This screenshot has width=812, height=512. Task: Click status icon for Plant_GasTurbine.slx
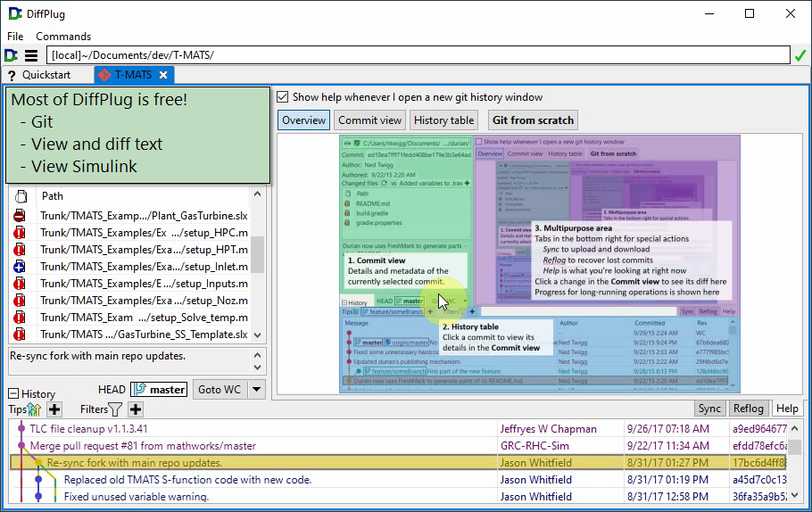coord(19,216)
